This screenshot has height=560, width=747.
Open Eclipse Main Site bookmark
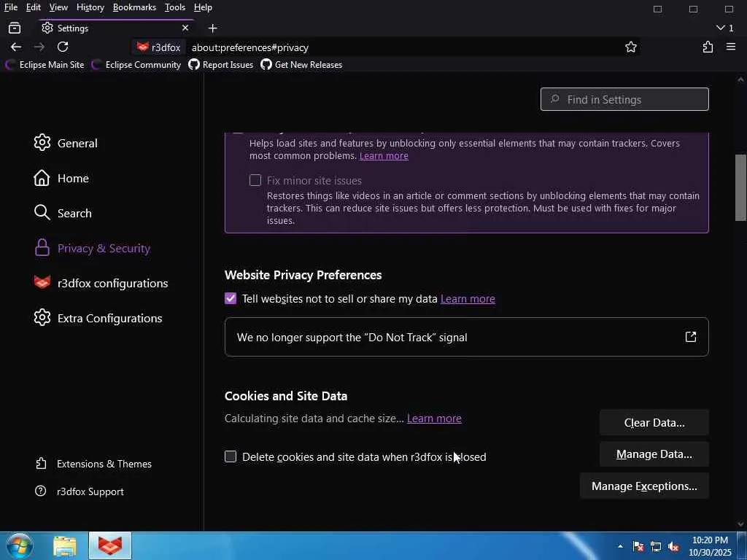44,65
